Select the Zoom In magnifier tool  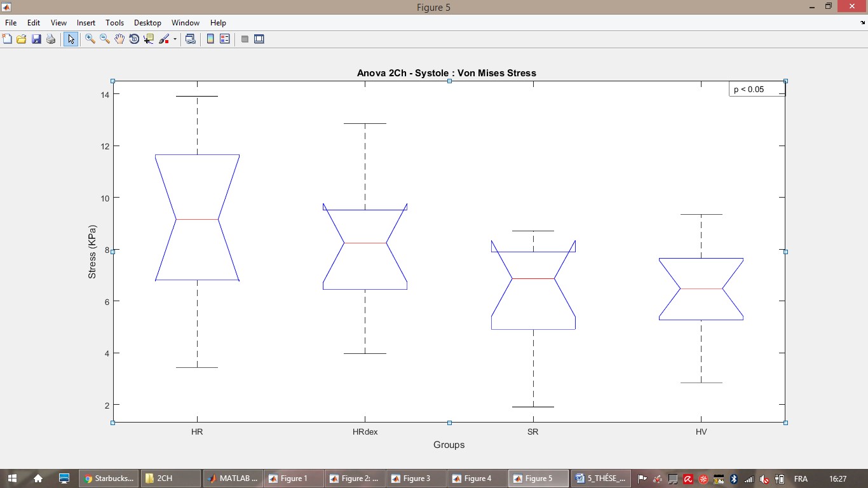pyautogui.click(x=90, y=39)
